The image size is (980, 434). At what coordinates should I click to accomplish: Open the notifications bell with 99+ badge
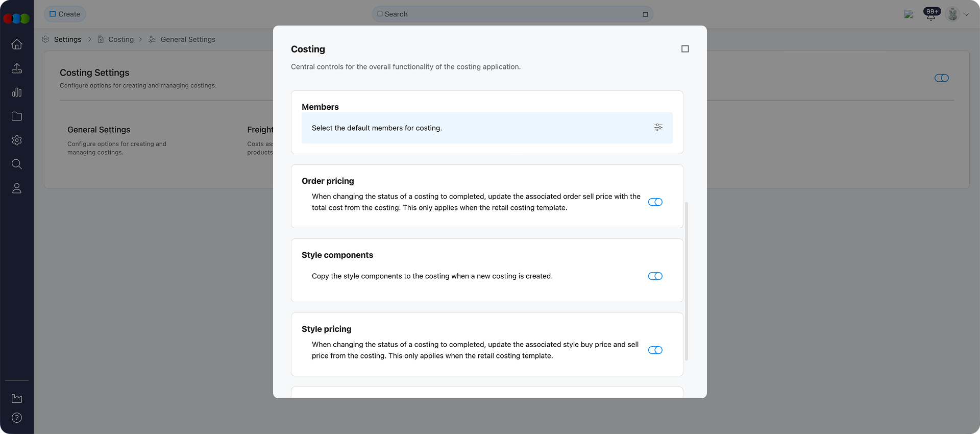click(931, 15)
